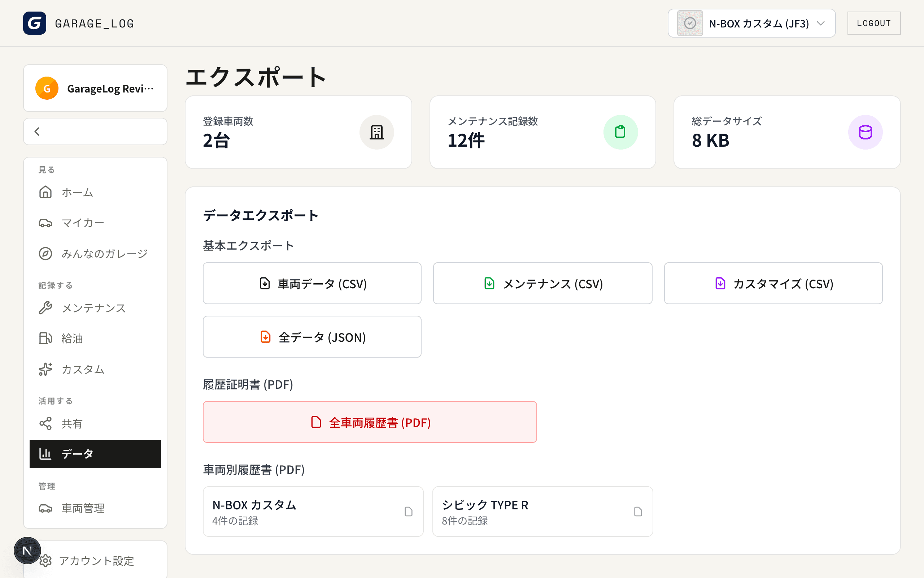Screen dimensions: 924x578
Task: Download シビック TYPE R history PDF card
Action: (542, 512)
